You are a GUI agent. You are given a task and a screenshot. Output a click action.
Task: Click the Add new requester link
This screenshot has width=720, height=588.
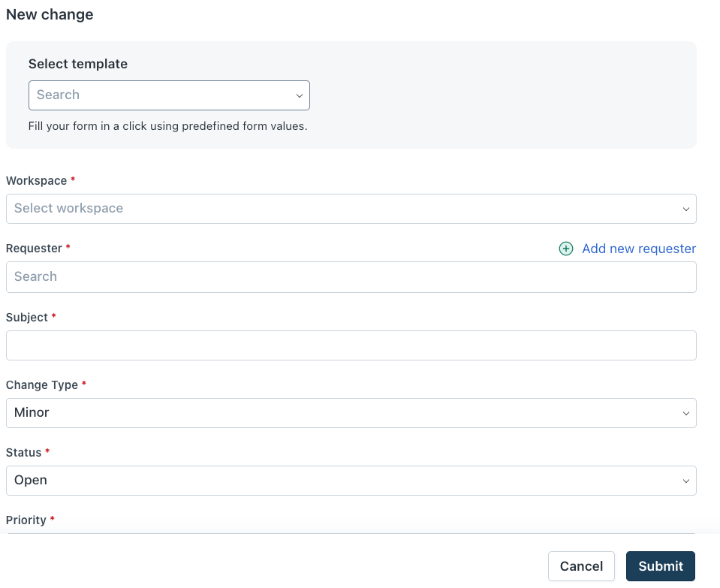coord(639,249)
